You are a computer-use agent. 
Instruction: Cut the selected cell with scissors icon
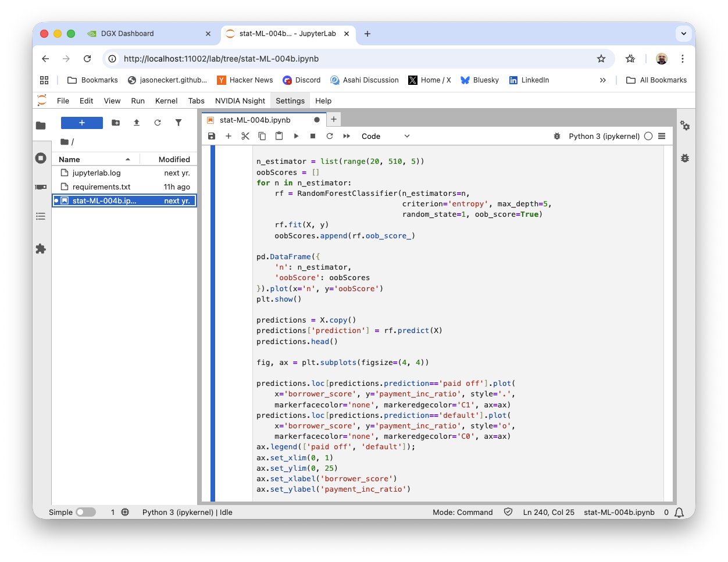[245, 136]
